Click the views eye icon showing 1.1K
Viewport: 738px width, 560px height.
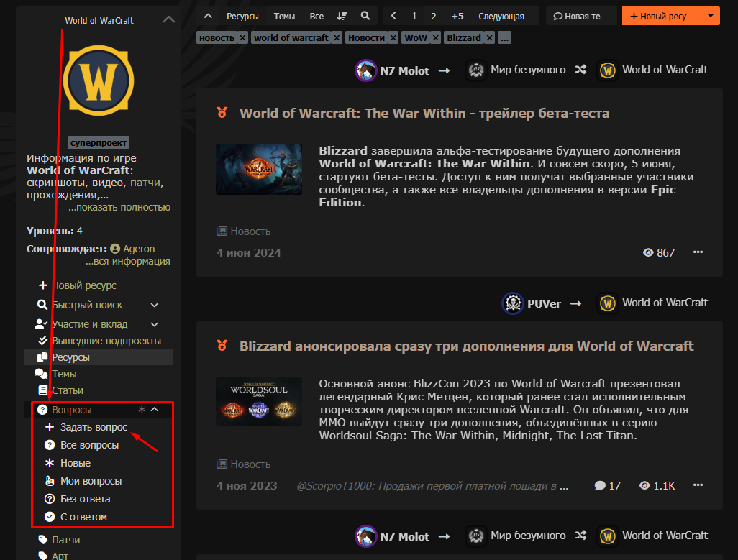tap(644, 485)
